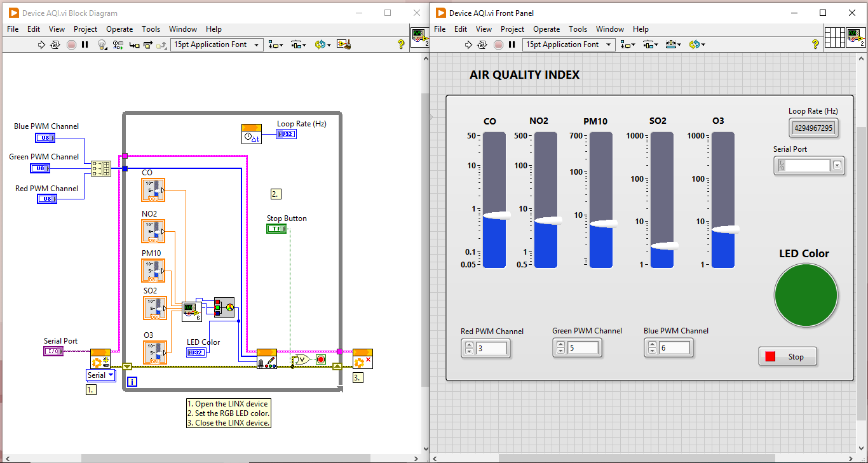Select O3 terminal icon in Block Diagram

155,352
